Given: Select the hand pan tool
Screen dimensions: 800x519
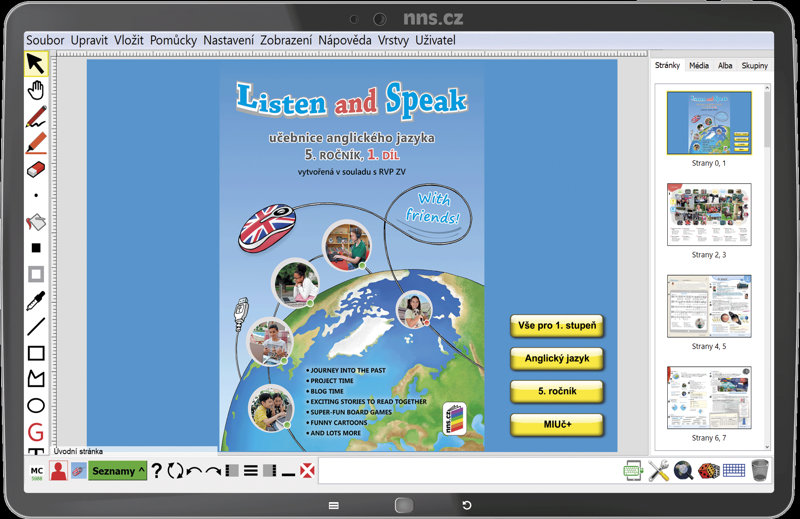Looking at the screenshot, I should pos(36,90).
